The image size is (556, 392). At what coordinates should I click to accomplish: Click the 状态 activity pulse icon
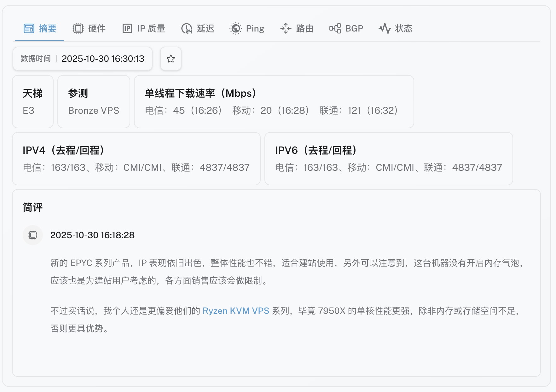385,28
